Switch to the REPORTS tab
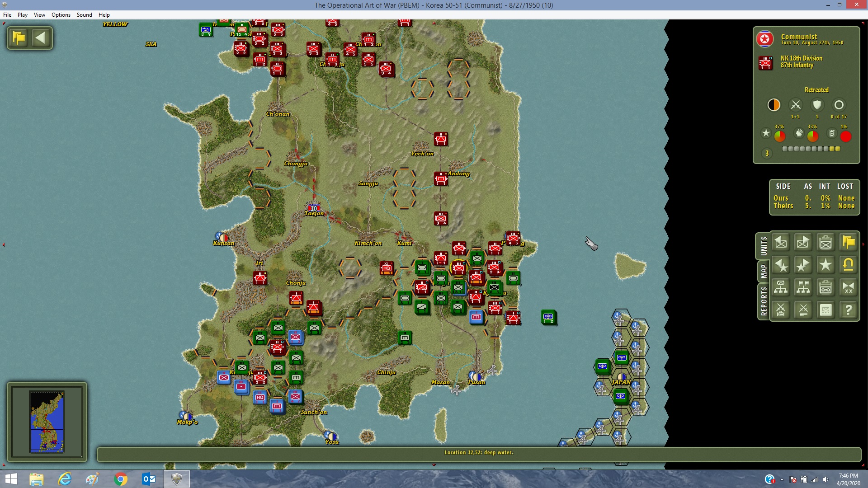This screenshot has height=488, width=868. coord(764,301)
